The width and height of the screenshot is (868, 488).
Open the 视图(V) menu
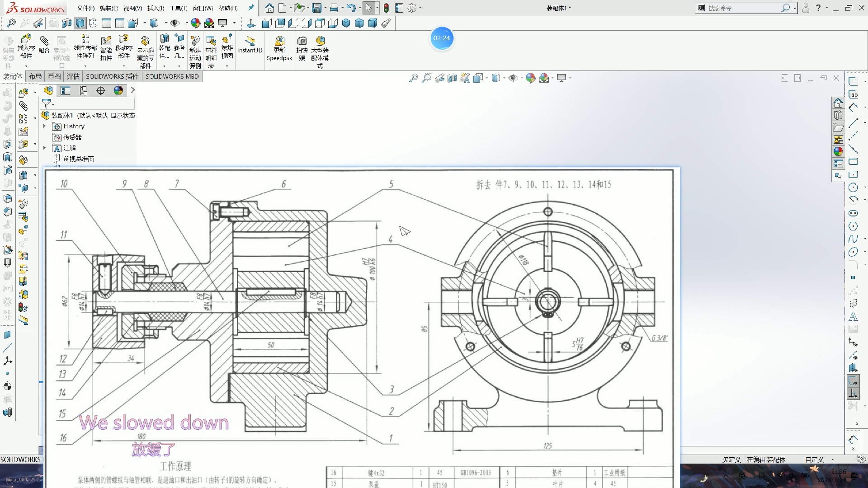(x=132, y=8)
